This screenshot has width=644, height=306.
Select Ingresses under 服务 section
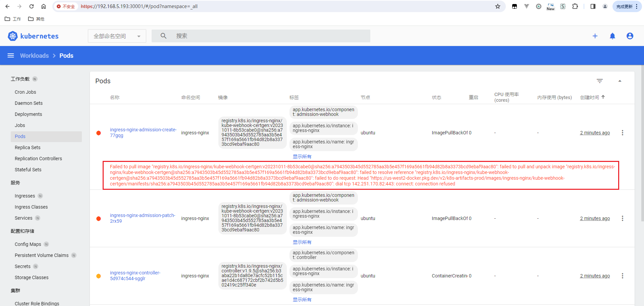point(24,196)
